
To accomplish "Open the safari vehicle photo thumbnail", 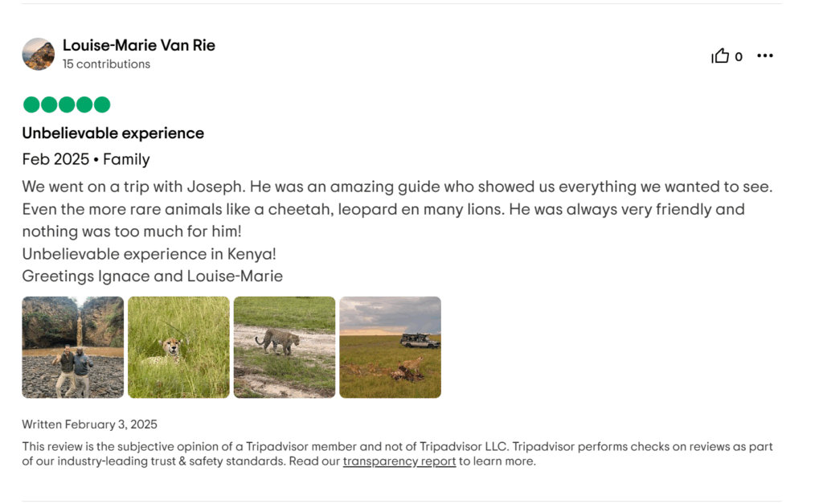I will click(390, 347).
